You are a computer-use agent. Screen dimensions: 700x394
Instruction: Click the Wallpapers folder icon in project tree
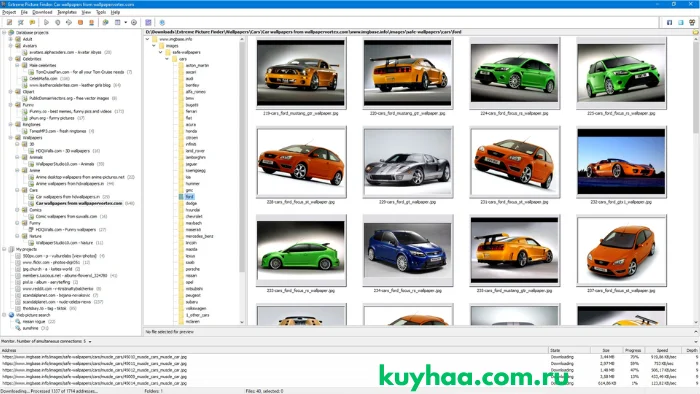[x=18, y=138]
